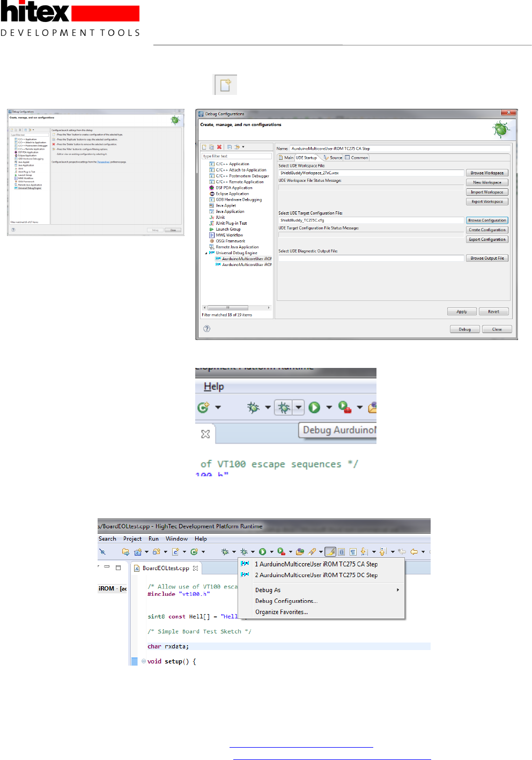The width and height of the screenshot is (532, 760).
Task: Close the editor tab with the X in zoomed screenshot
Action: pyautogui.click(x=205, y=434)
